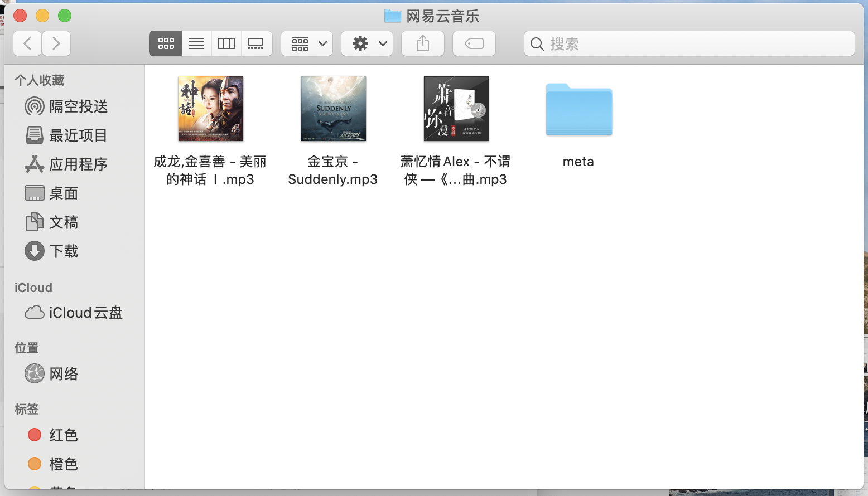Click file name 成龙,金喜善 - 美丽的神话 Ⅰ.mp3
Viewport: 868px width, 496px height.
pos(210,171)
